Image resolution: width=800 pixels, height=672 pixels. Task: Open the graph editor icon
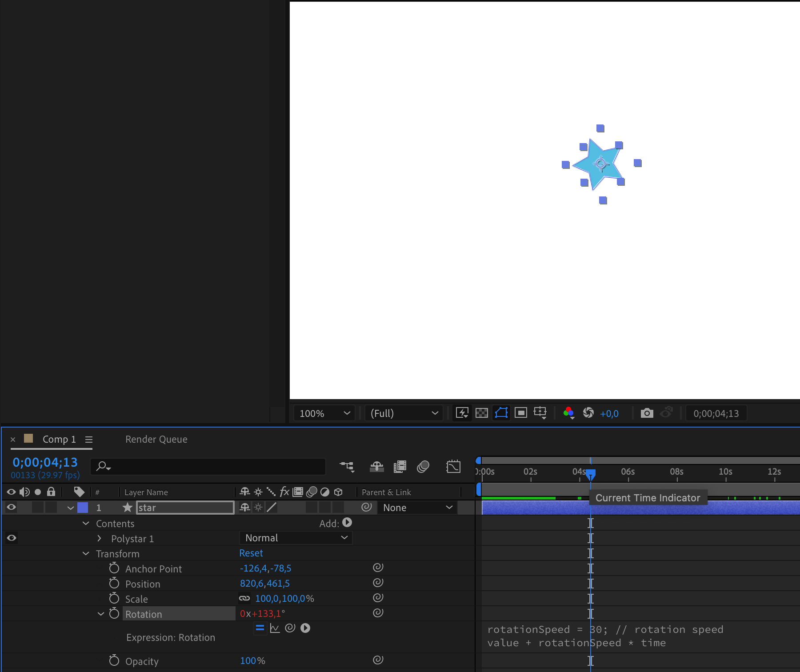pos(453,467)
